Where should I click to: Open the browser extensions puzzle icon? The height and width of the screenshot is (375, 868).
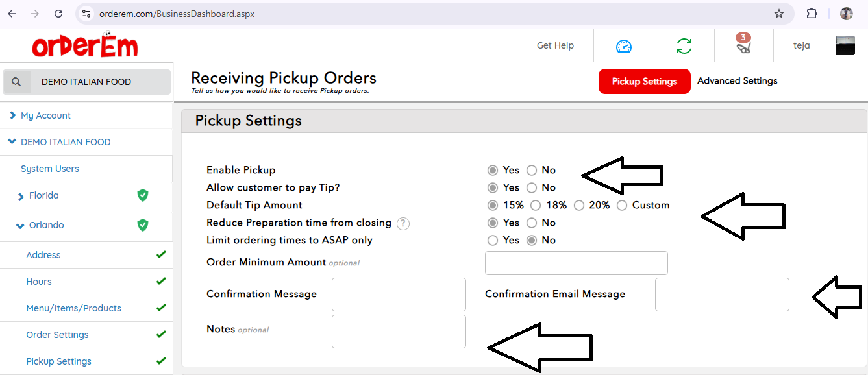coord(812,14)
